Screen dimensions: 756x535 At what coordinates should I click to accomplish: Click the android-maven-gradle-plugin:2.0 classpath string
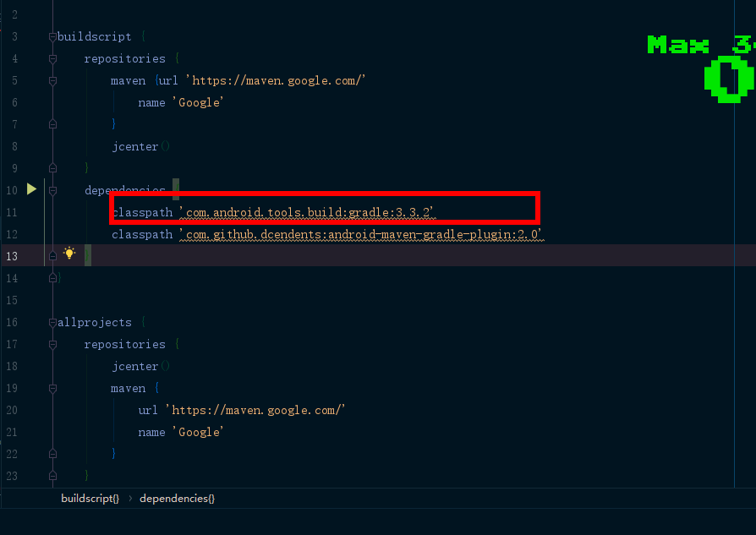tap(361, 234)
